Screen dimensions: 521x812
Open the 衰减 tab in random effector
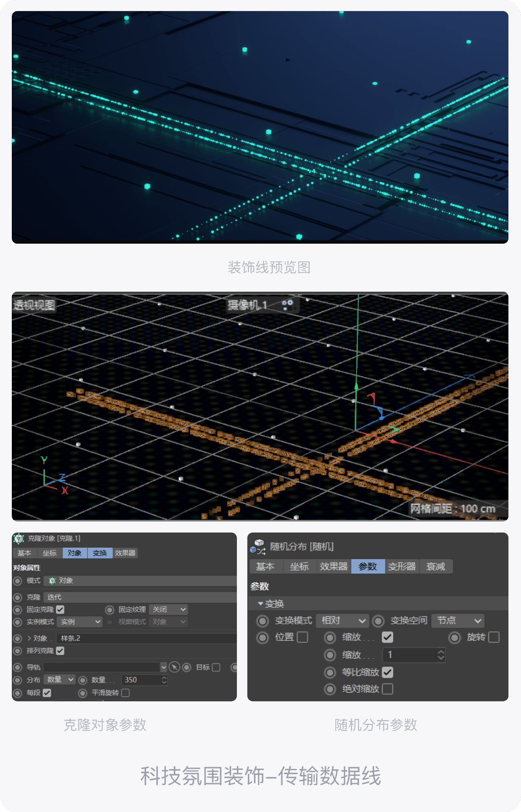click(436, 566)
